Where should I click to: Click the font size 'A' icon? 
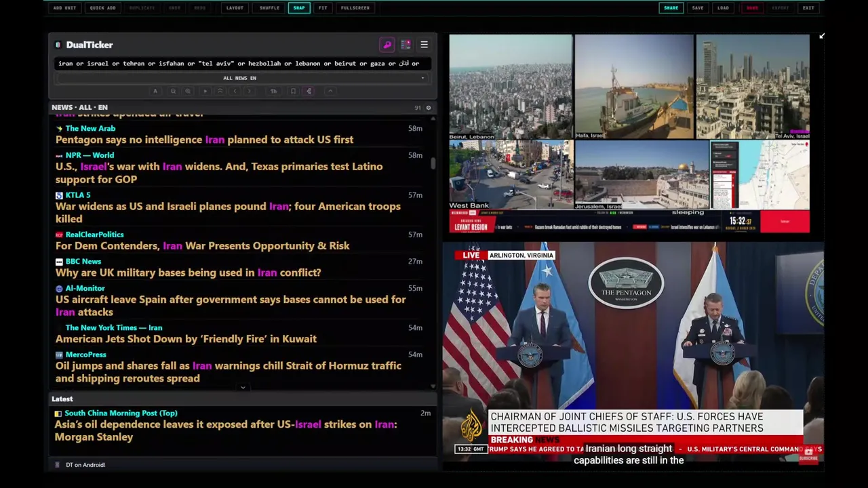[155, 91]
